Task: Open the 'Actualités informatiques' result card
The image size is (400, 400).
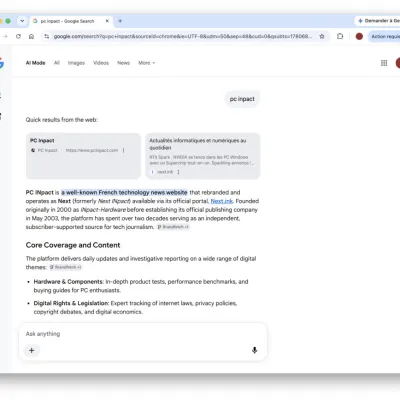Action: 203,156
